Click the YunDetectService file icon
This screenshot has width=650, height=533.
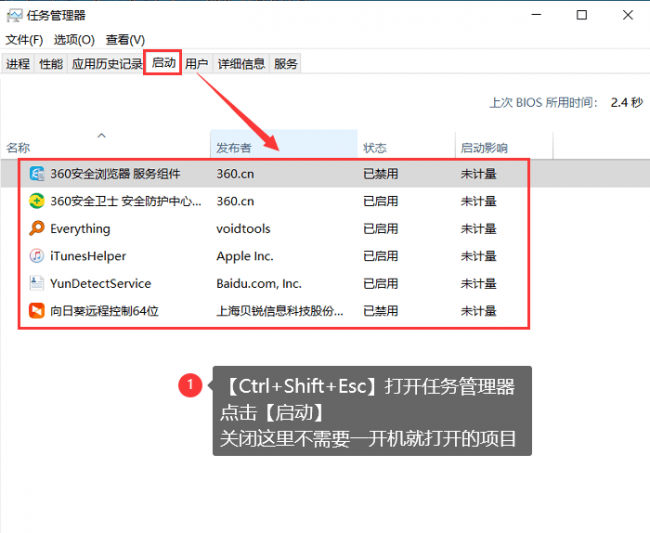pos(37,283)
